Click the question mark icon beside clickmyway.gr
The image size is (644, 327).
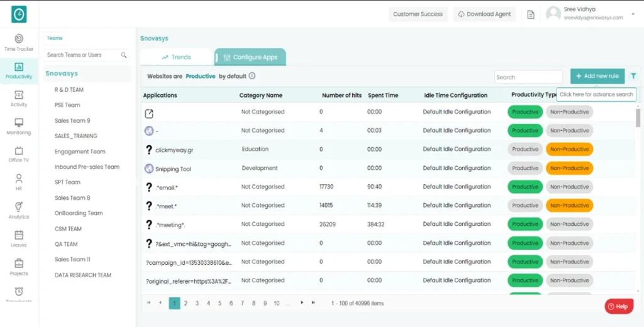coord(149,150)
